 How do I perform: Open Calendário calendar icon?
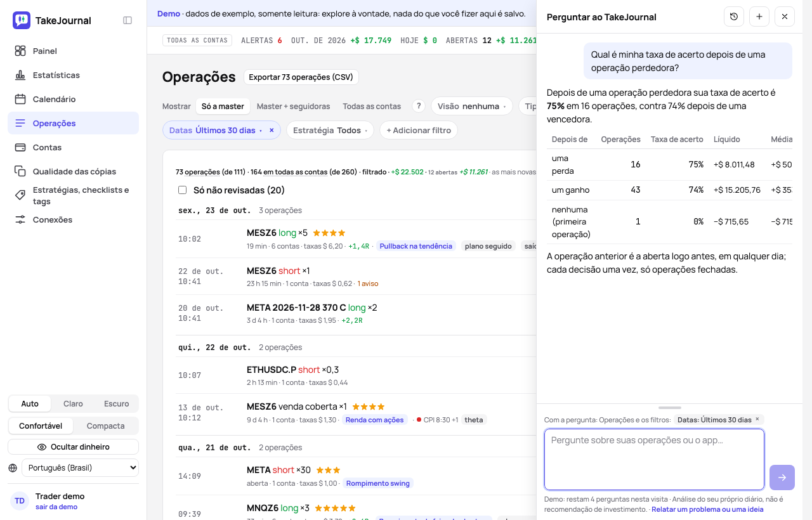(x=20, y=99)
